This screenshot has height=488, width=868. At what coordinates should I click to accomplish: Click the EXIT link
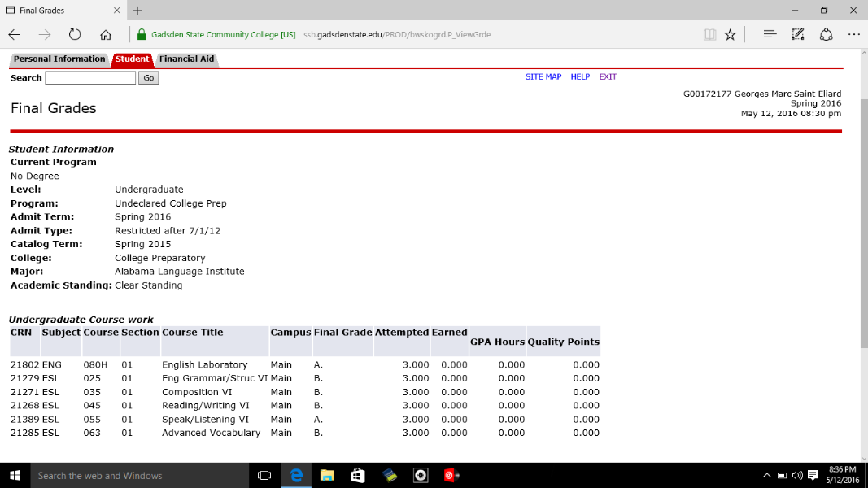608,77
